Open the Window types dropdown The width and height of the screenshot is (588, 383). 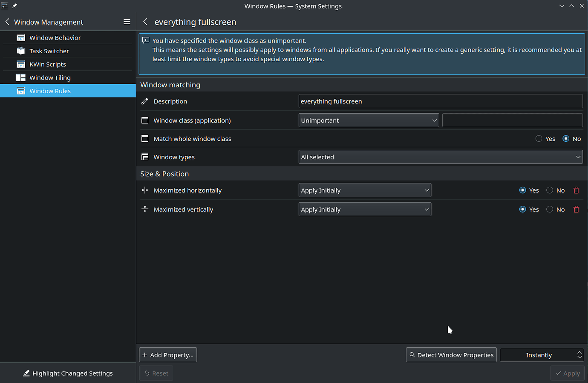click(x=441, y=157)
